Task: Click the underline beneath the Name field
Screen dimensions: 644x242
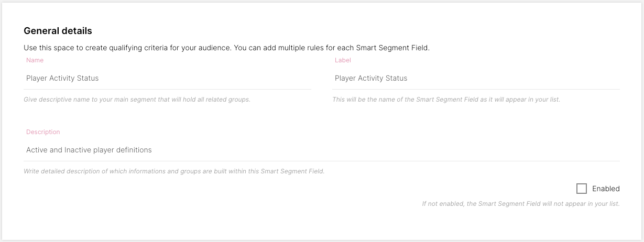Action: (x=167, y=89)
